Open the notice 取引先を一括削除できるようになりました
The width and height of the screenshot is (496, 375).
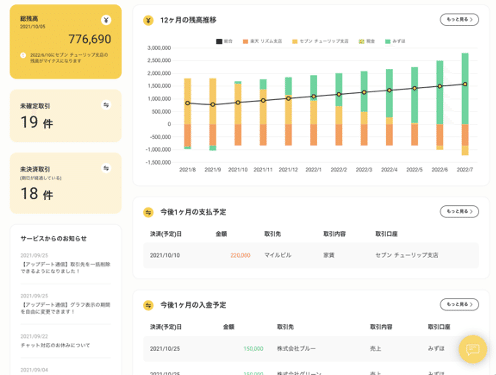click(65, 268)
